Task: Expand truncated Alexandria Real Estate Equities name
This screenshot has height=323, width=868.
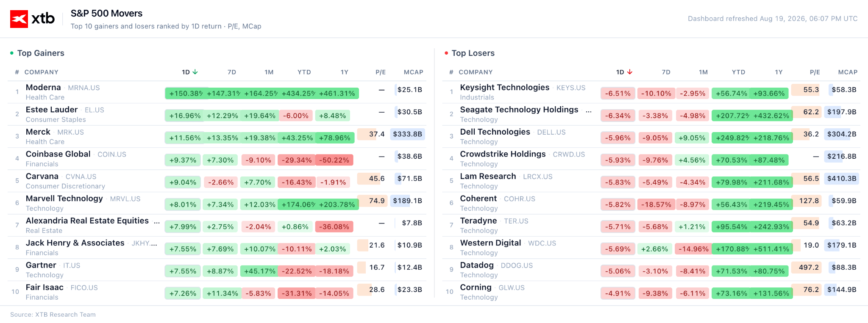Action: (x=157, y=221)
